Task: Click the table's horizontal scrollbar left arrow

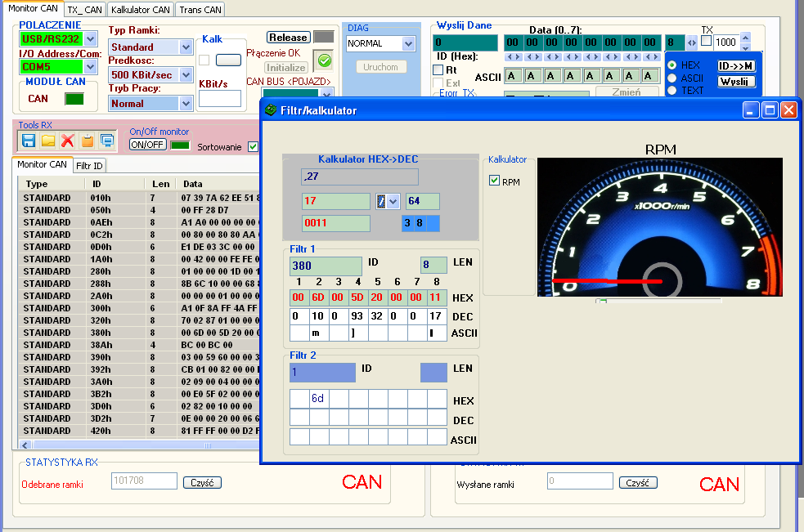Action: (25, 445)
